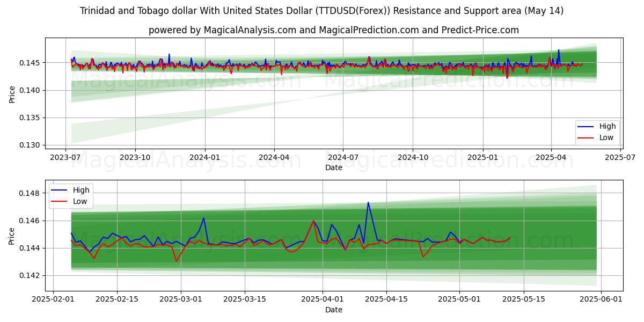
Task: Click the 0.144 price tick on bottom chart
Action: coord(31,248)
